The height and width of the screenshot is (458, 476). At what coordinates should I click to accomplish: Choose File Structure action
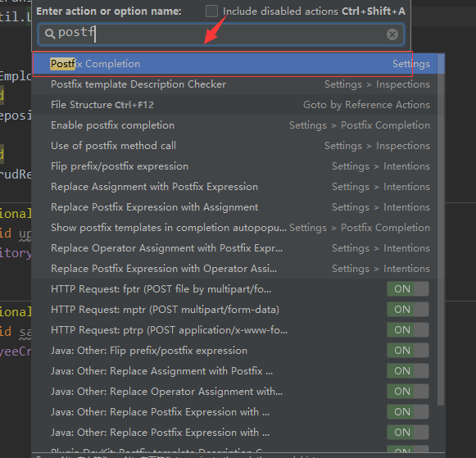click(x=234, y=105)
